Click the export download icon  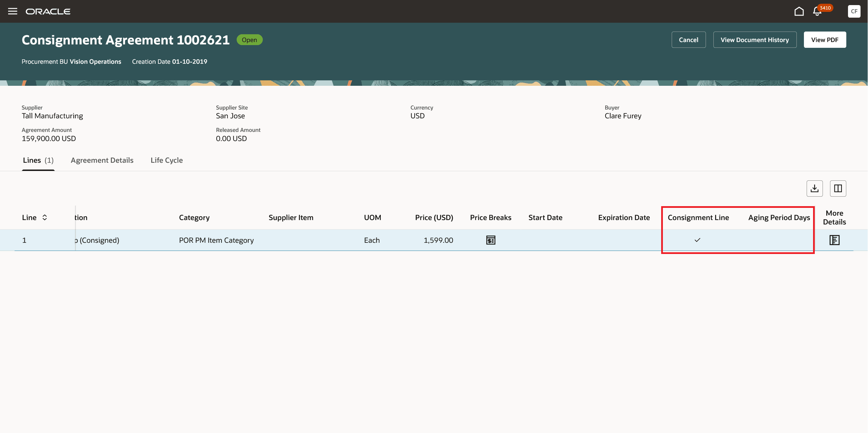(x=814, y=189)
